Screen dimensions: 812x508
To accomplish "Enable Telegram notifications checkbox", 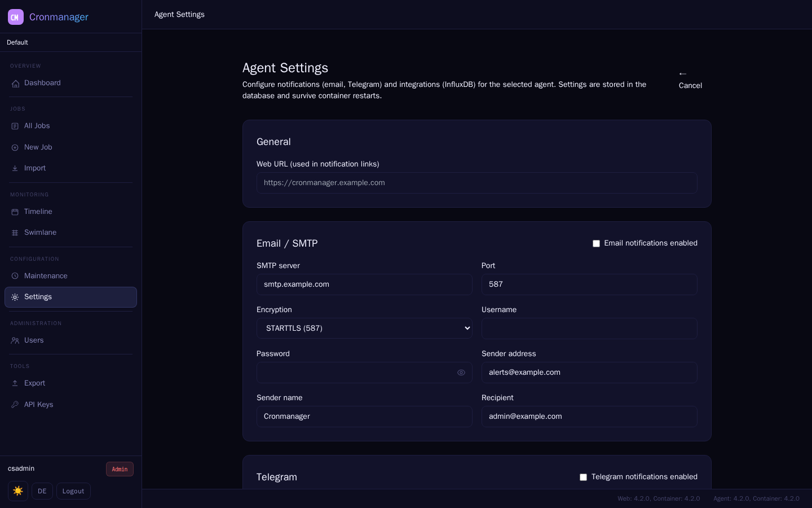I will tap(583, 478).
